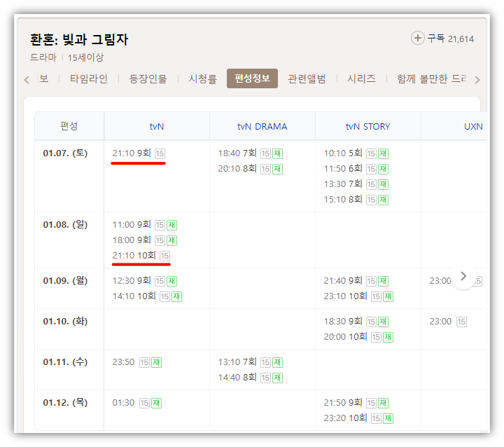504x447 pixels.
Task: Select the 21:10 10회 entry on 01.08
Action: (x=141, y=256)
